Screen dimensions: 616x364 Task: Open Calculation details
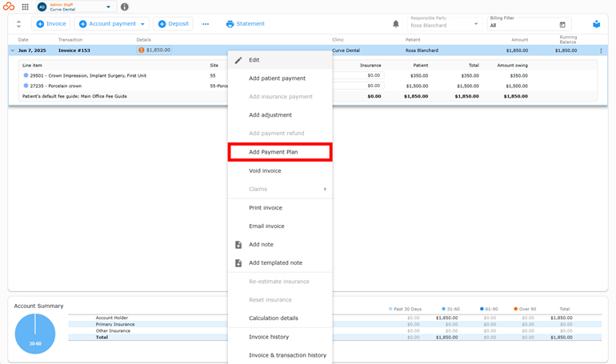[x=280, y=318]
